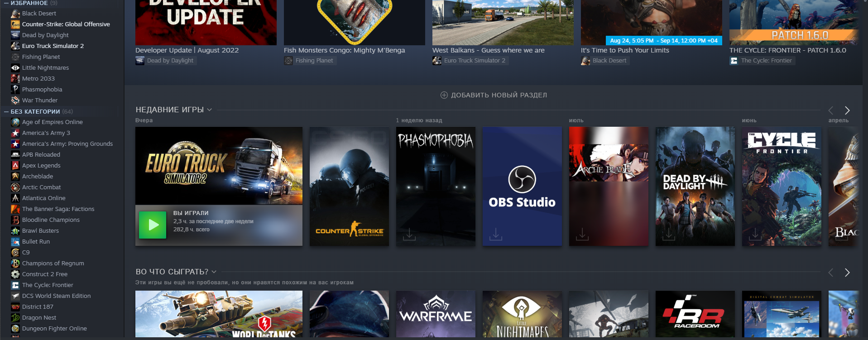
Task: Click the Counter-Strike: Global Offensive sidebar icon
Action: coord(15,24)
